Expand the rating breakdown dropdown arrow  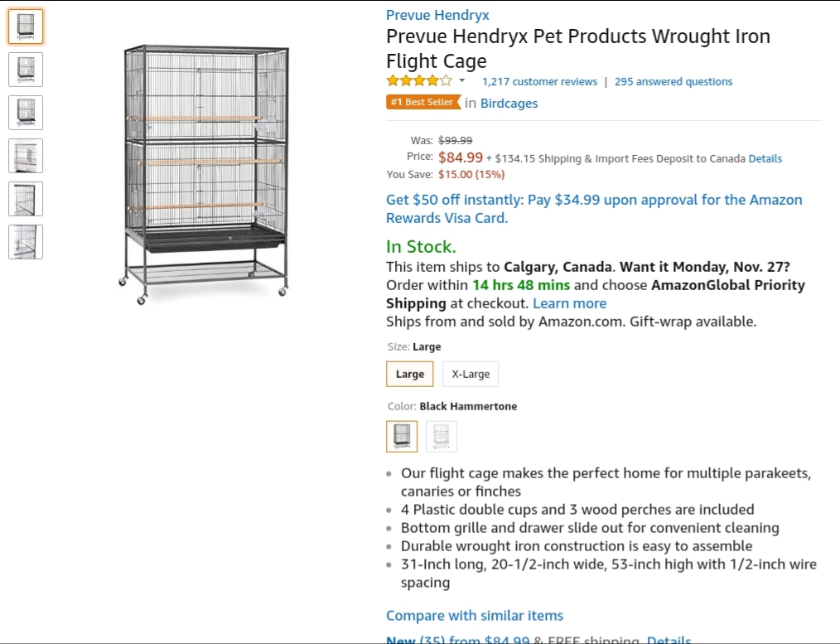[461, 81]
